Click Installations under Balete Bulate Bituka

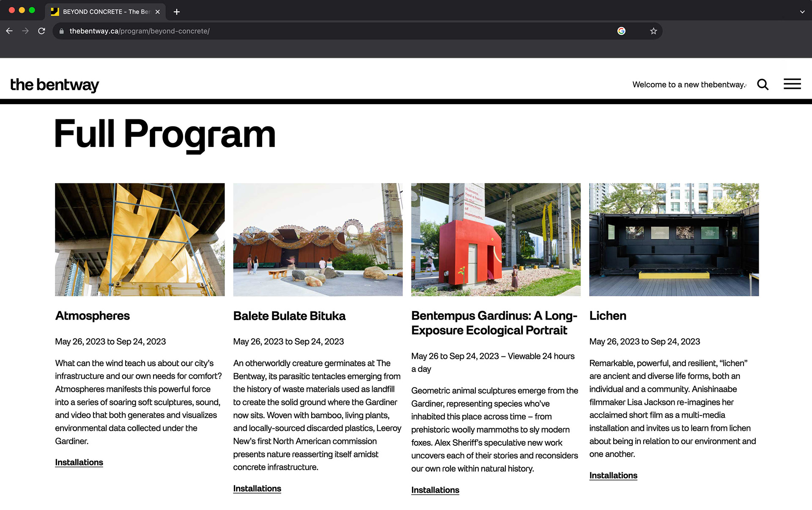pos(257,488)
